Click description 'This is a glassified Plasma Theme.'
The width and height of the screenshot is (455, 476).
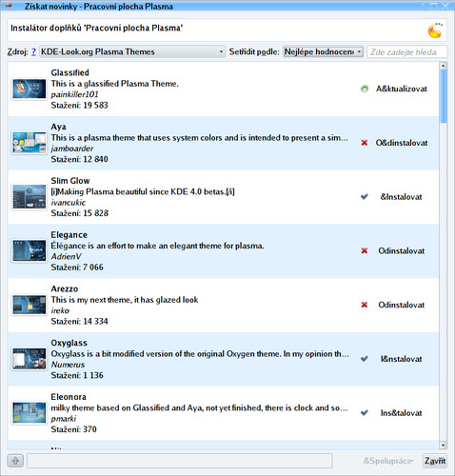[114, 84]
